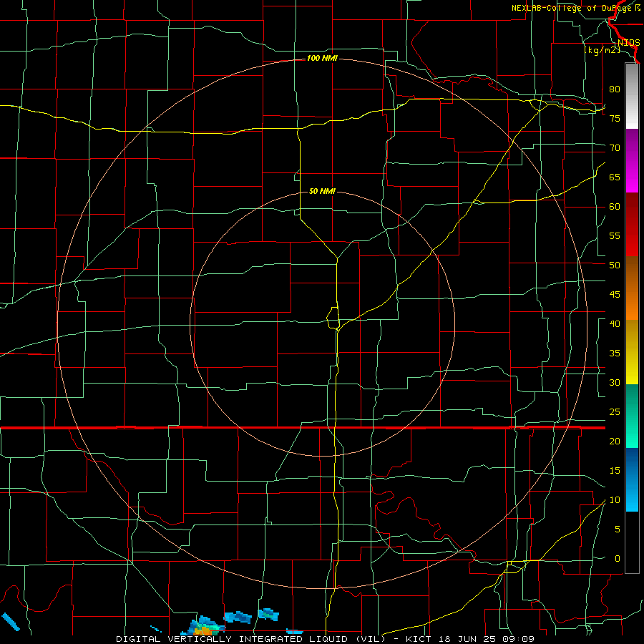Click the scale value "45"
Viewport: 644px width, 644px height.
click(615, 295)
